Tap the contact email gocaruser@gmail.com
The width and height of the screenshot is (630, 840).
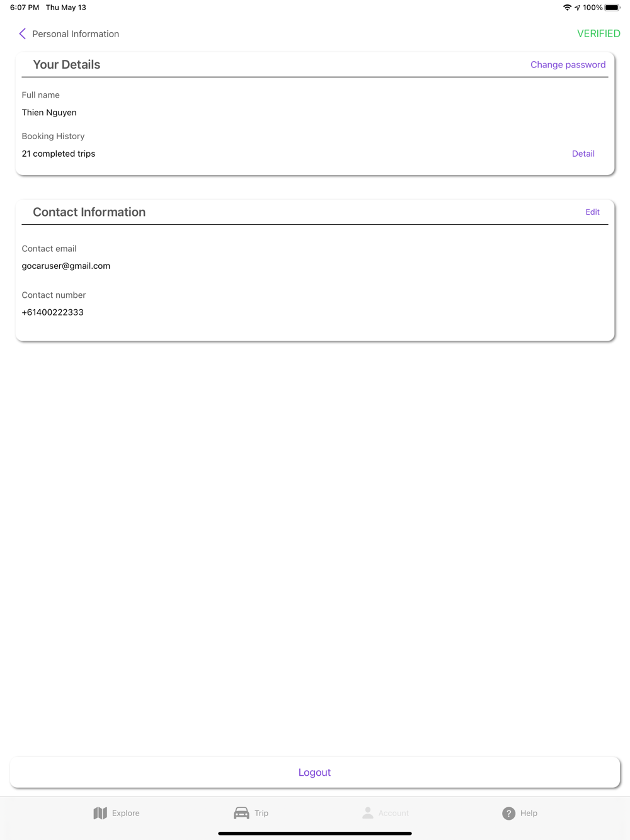click(66, 266)
